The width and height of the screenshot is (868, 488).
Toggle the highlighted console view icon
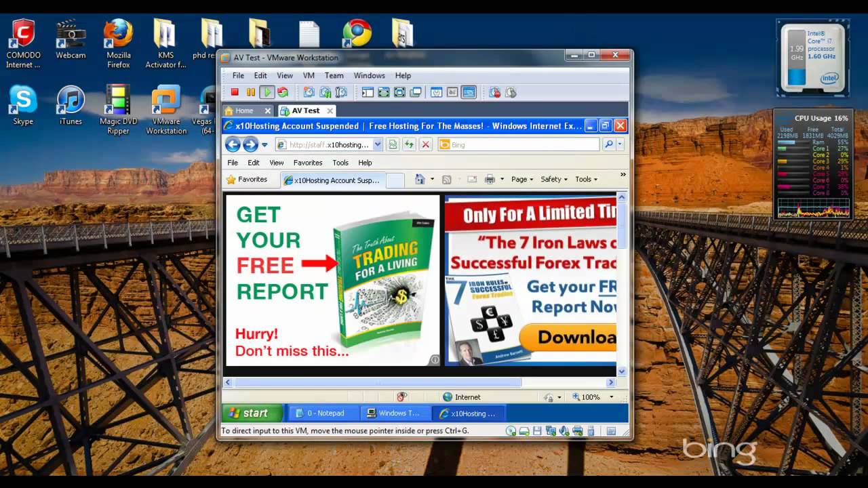(469, 92)
